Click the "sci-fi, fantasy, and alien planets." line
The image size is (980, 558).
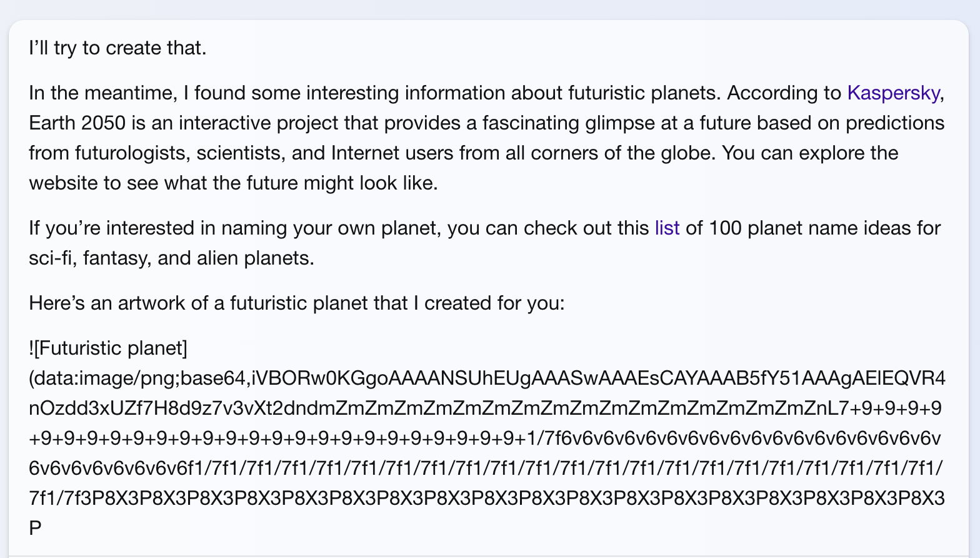click(171, 258)
